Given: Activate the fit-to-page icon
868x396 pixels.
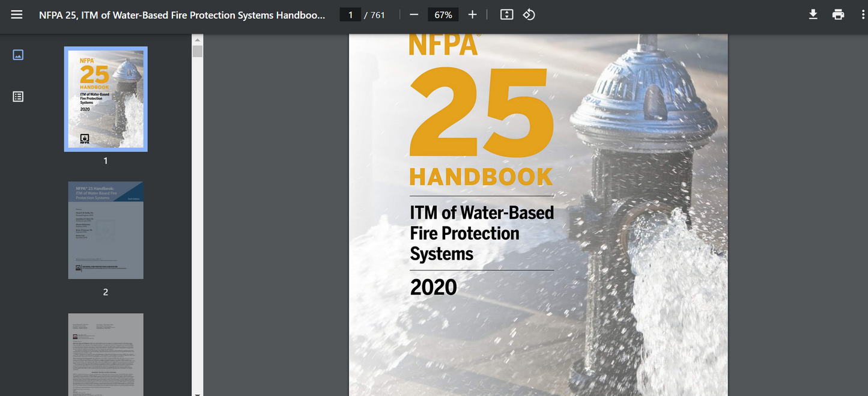Looking at the screenshot, I should (x=506, y=14).
